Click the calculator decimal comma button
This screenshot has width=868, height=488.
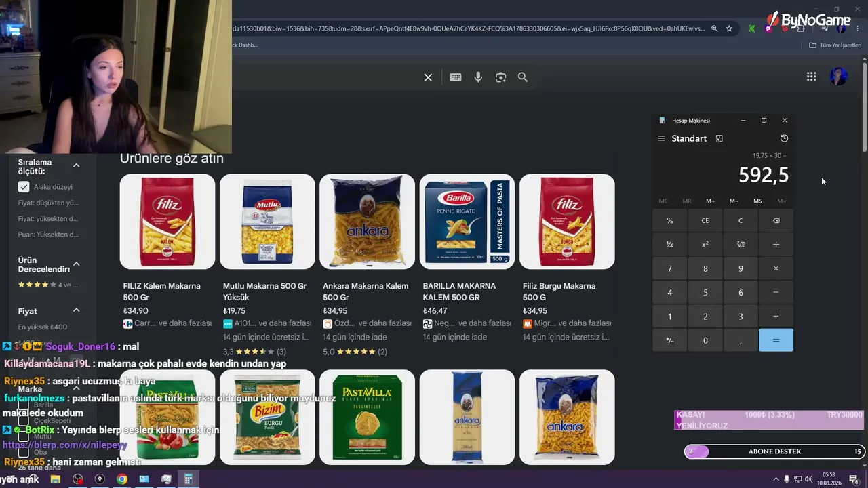[x=741, y=340]
